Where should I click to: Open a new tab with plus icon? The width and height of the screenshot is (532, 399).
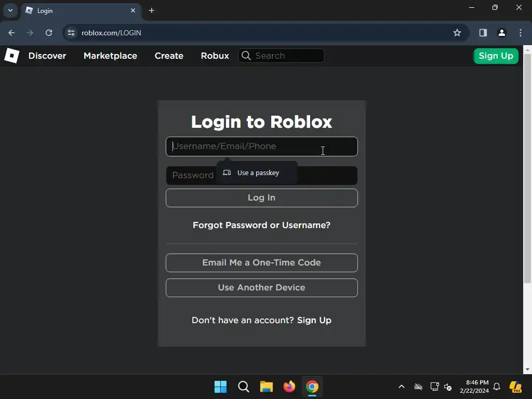click(152, 10)
